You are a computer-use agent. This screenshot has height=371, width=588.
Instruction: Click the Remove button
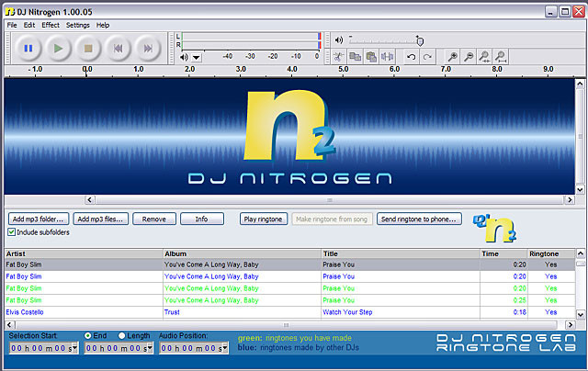coord(154,219)
